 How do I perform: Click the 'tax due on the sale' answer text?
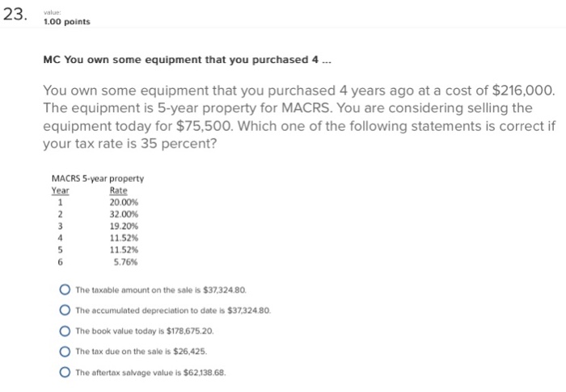[x=141, y=352]
